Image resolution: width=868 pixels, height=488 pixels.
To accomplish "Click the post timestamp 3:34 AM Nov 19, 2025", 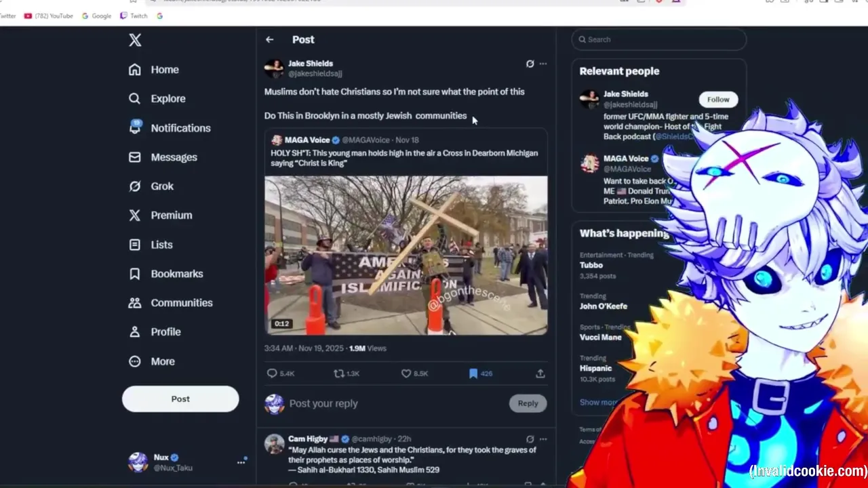I will 304,348.
